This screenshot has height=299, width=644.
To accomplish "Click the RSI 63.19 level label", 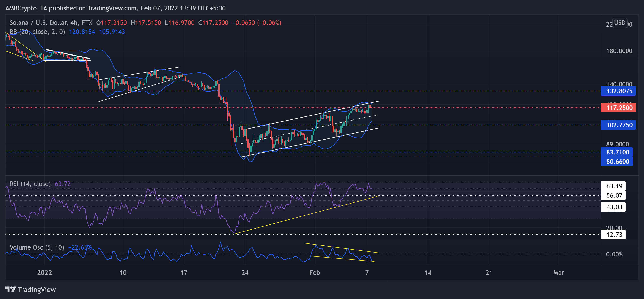I will click(613, 186).
